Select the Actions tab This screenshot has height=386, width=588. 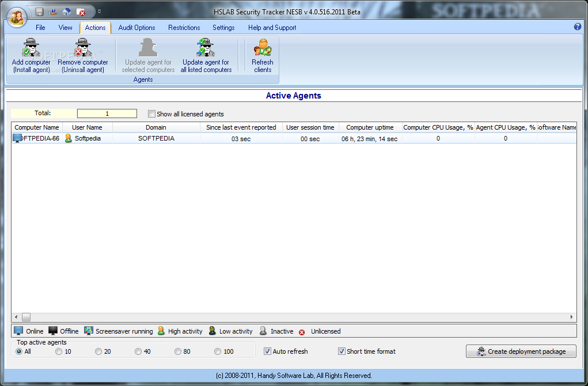(95, 28)
